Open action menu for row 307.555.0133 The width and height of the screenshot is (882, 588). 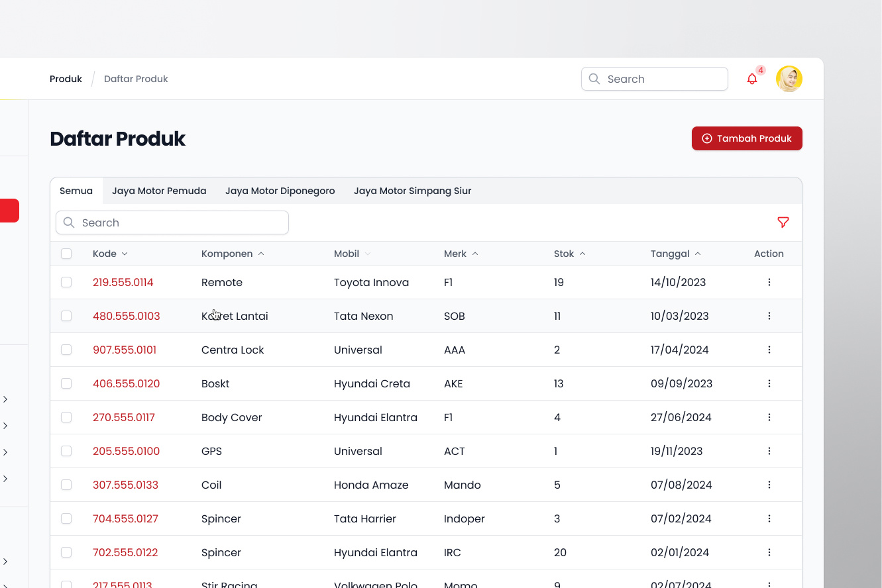[769, 485]
